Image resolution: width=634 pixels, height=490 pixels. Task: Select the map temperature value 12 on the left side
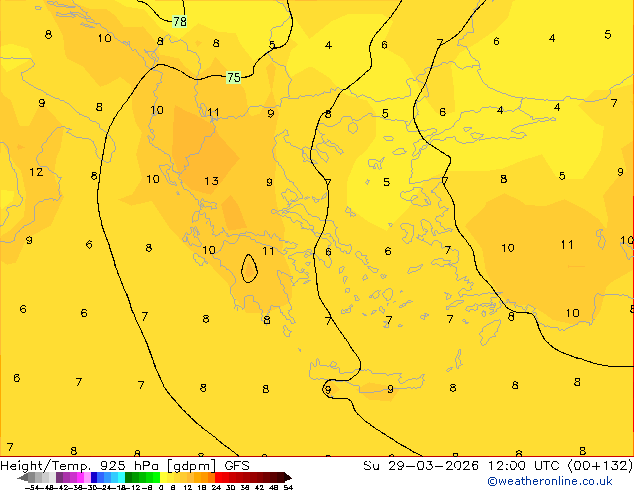36,172
